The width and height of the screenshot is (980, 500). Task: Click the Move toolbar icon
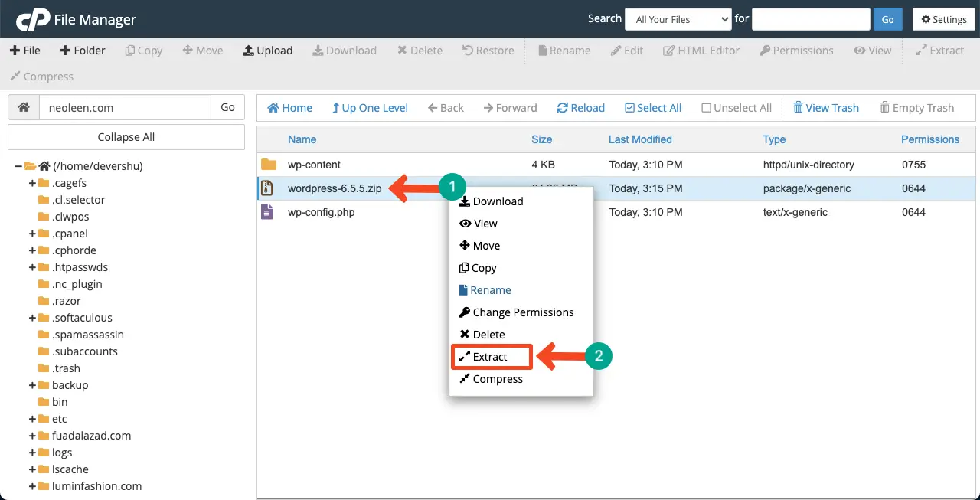pos(203,51)
